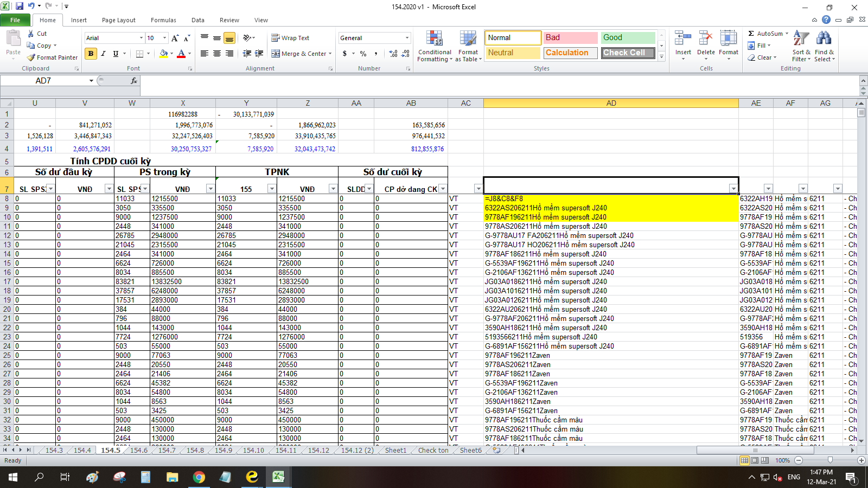Click the font color red swatch button
868x488 pixels.
pyautogui.click(x=181, y=54)
